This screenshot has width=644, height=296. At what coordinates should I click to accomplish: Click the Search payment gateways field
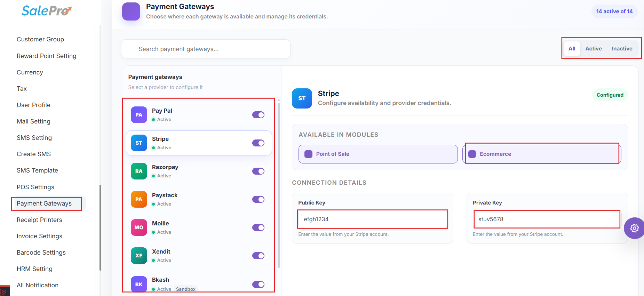click(206, 49)
